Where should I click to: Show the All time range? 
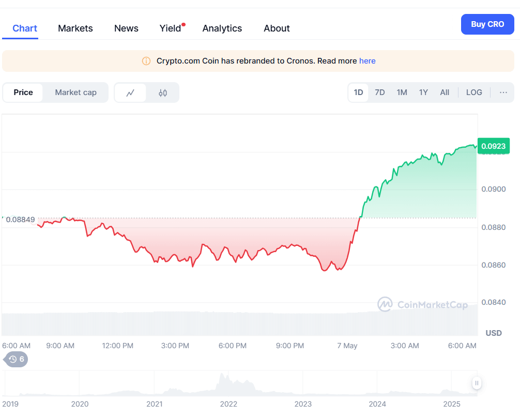click(x=445, y=92)
